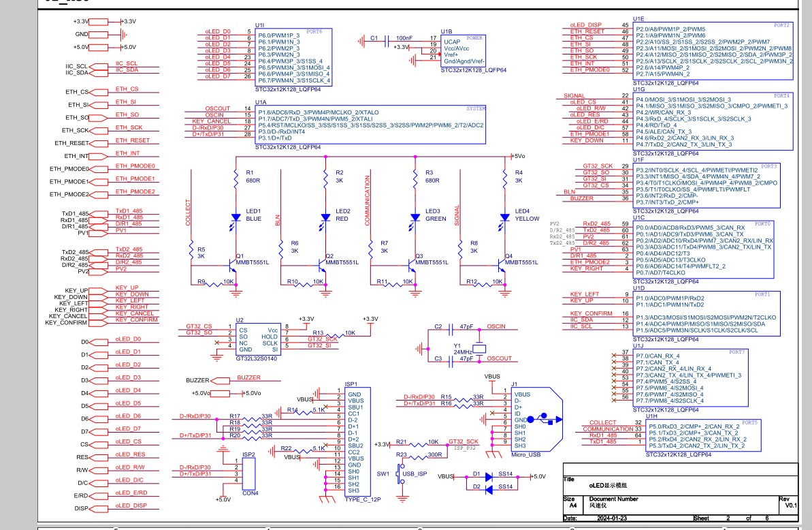
Task: Select the LED4 YELLOW diode symbol
Action: point(505,218)
